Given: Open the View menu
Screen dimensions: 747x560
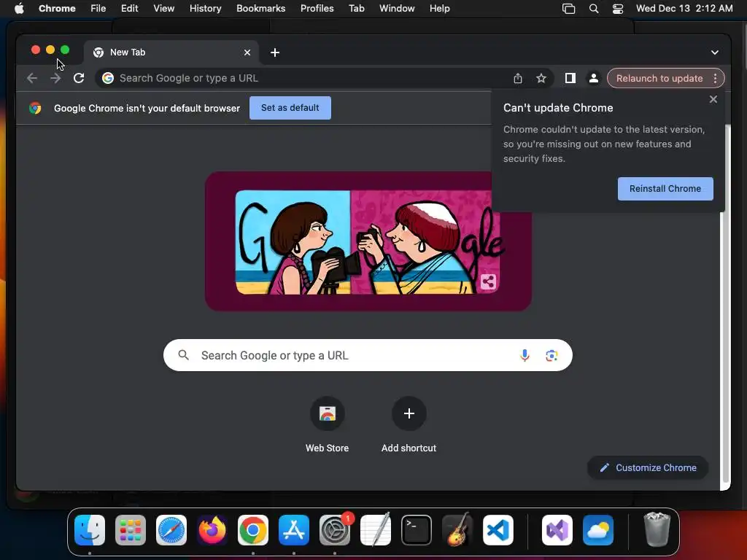Looking at the screenshot, I should coord(163,8).
